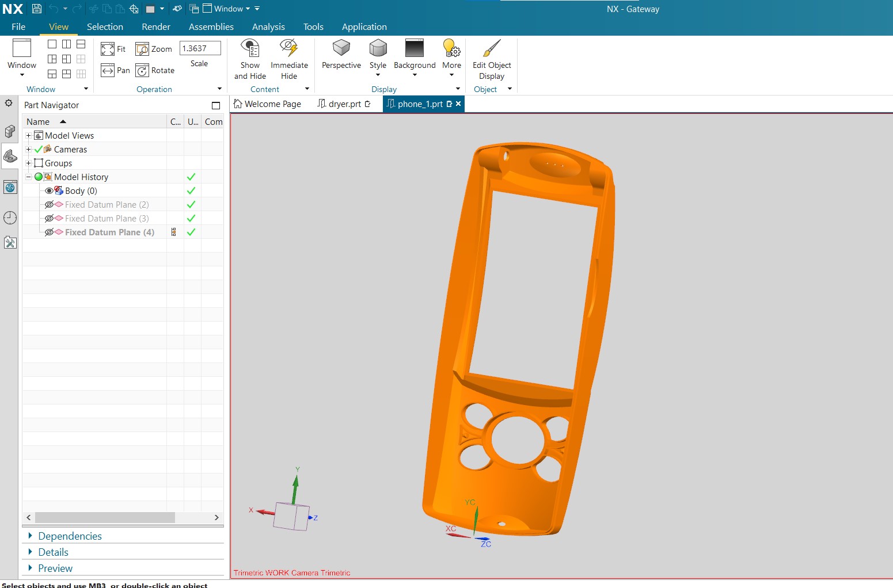Click the Immediate Hide tool

[x=289, y=60]
